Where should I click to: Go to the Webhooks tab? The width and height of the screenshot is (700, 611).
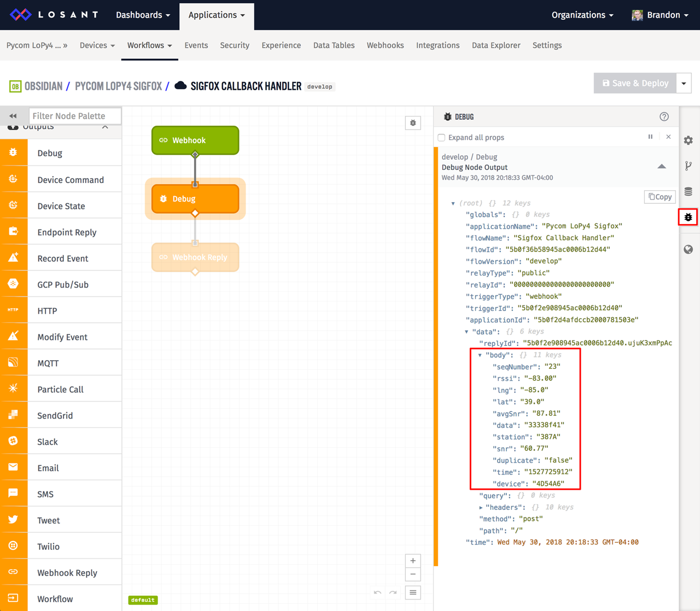click(385, 45)
